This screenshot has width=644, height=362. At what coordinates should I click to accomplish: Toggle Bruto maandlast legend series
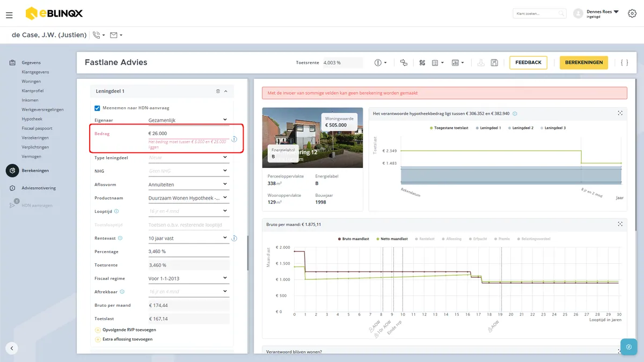(354, 239)
